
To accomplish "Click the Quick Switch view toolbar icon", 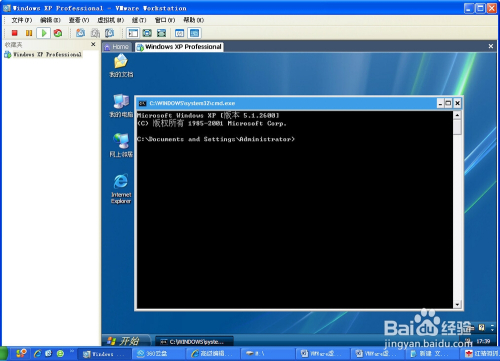I will pos(147,33).
